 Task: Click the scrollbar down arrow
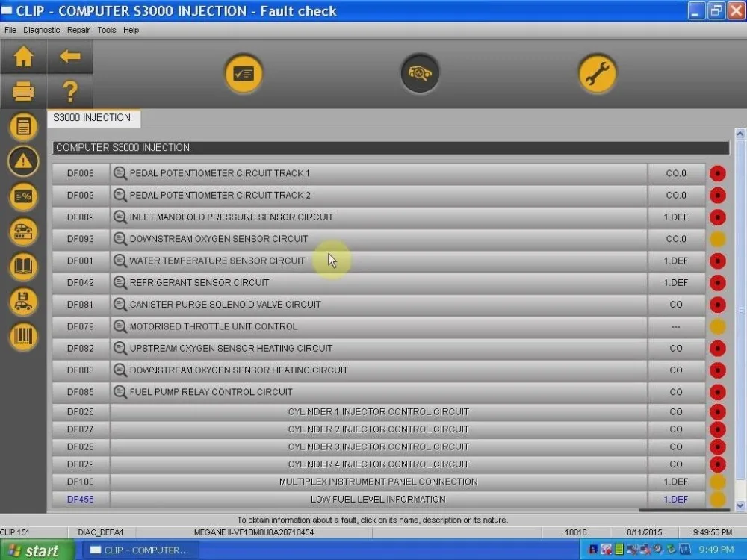click(740, 505)
